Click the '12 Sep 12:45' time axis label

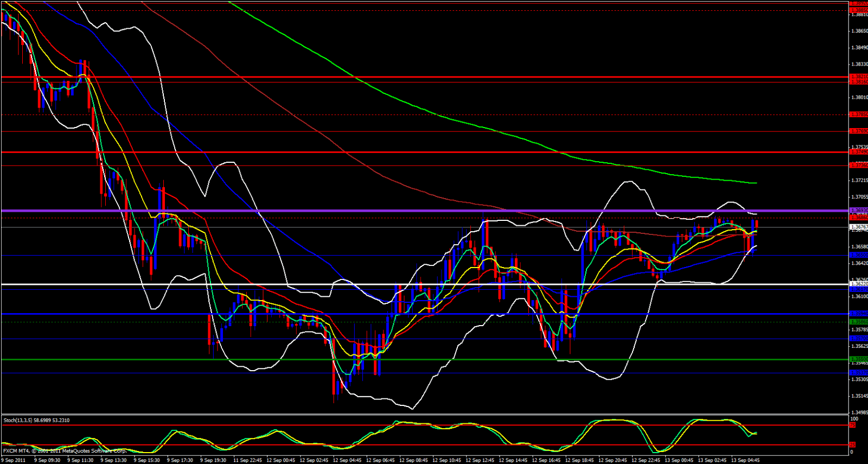coord(480,460)
